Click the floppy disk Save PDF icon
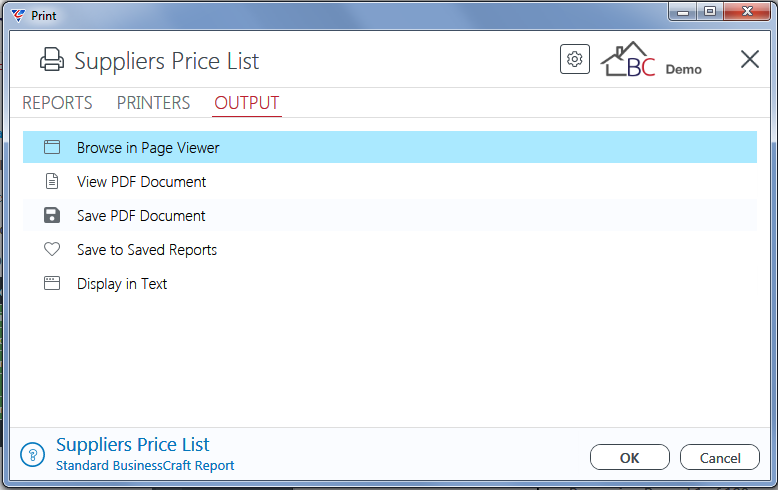 [x=52, y=215]
